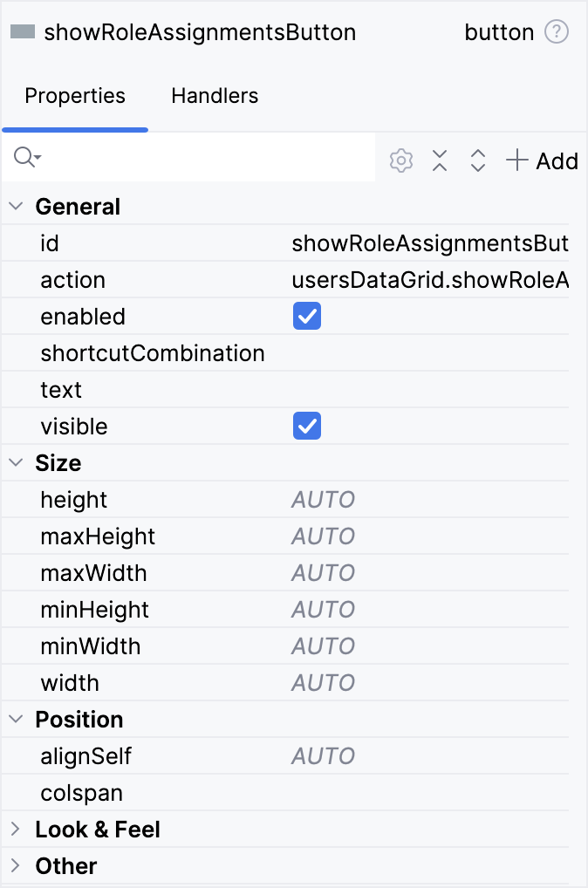The width and height of the screenshot is (588, 888).
Task: Click the plus icon to add property
Action: (516, 161)
